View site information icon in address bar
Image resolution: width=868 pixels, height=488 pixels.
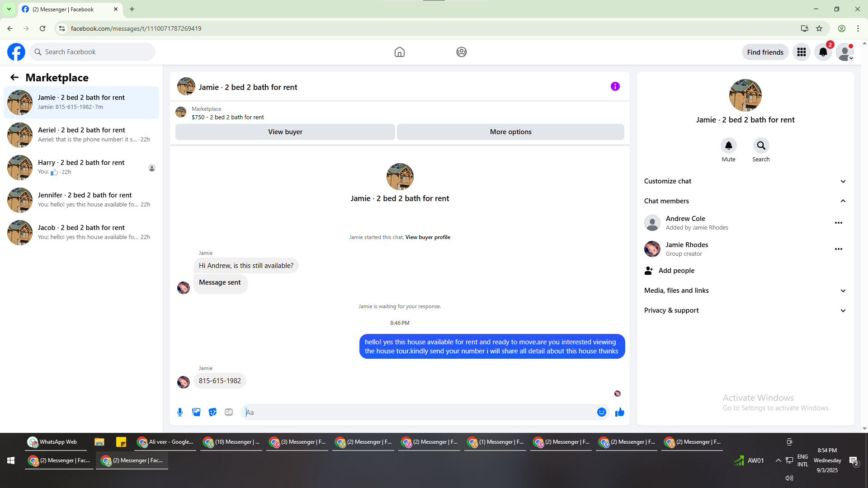point(62,28)
